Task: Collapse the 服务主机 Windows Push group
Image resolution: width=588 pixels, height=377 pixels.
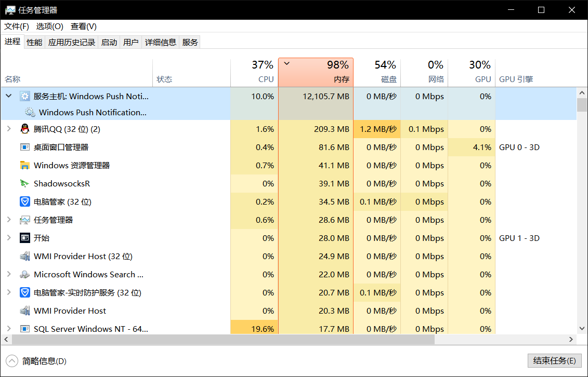Action: tap(9, 96)
